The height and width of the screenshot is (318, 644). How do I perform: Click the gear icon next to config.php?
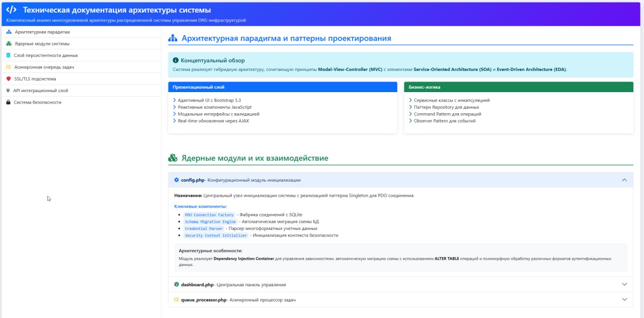(x=176, y=180)
